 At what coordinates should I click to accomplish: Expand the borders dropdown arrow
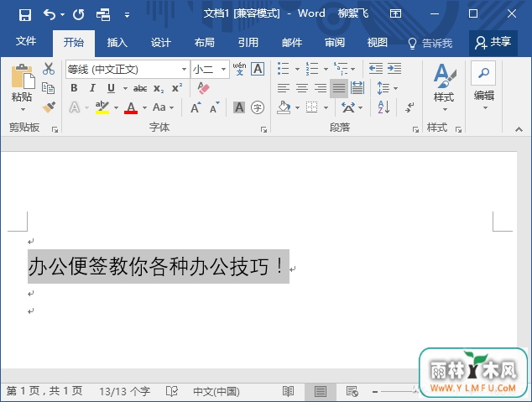pos(326,108)
